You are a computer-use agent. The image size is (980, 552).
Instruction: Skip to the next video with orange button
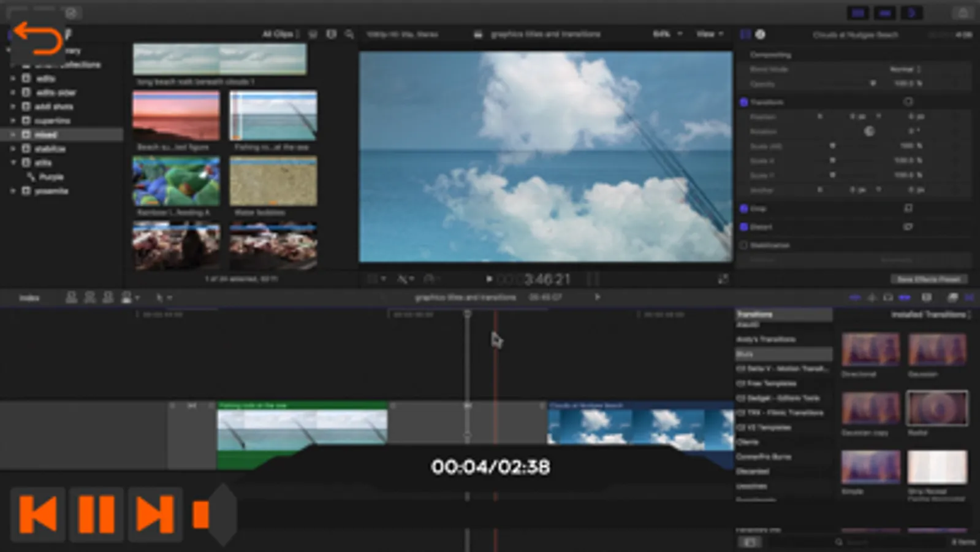pyautogui.click(x=154, y=514)
